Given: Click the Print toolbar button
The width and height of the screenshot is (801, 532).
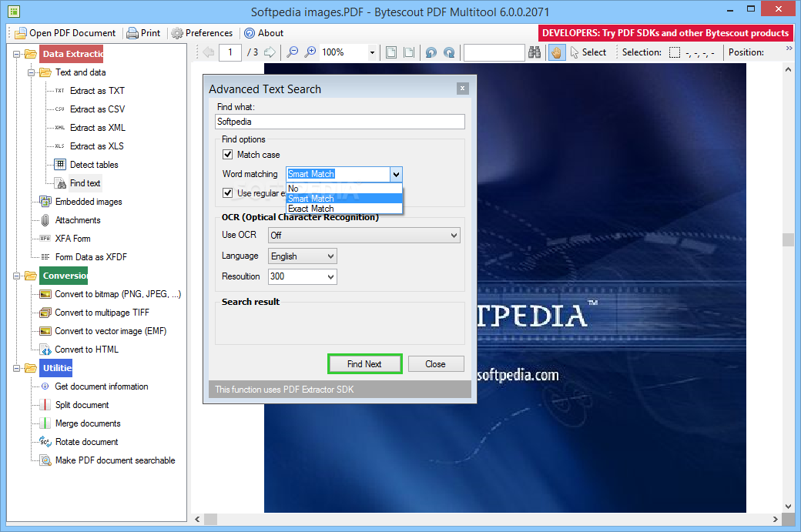Looking at the screenshot, I should pyautogui.click(x=143, y=33).
